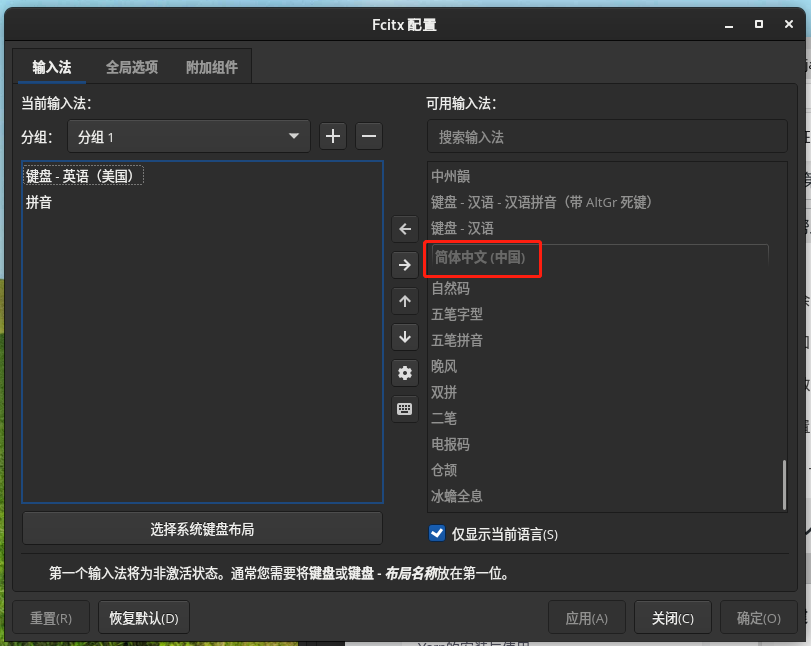811x646 pixels.
Task: Open input method settings gear
Action: pos(405,373)
